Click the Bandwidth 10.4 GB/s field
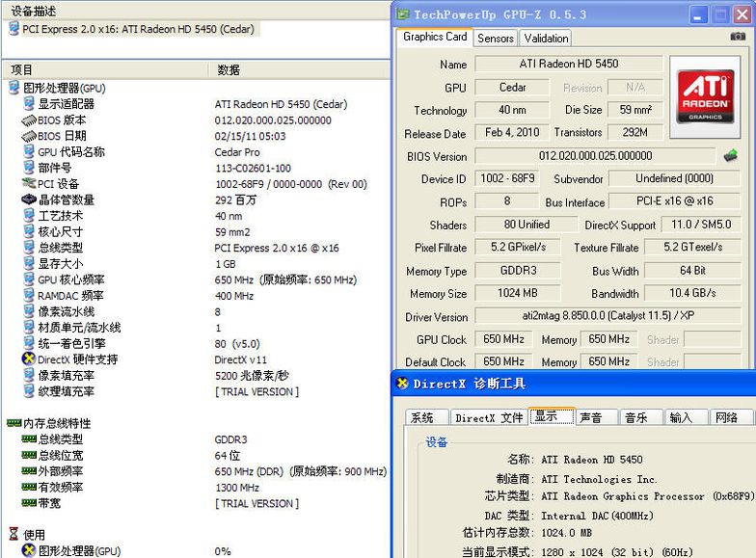Viewport: 756px width, 558px height. (x=692, y=293)
